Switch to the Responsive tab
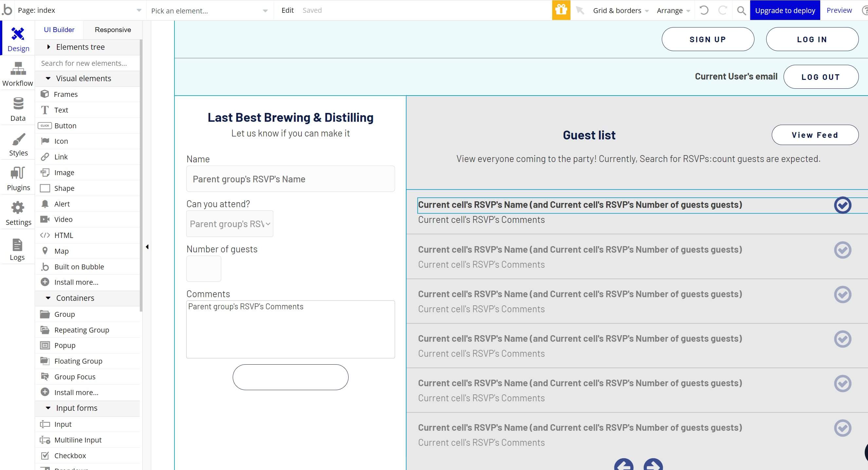The image size is (868, 470). click(x=113, y=30)
